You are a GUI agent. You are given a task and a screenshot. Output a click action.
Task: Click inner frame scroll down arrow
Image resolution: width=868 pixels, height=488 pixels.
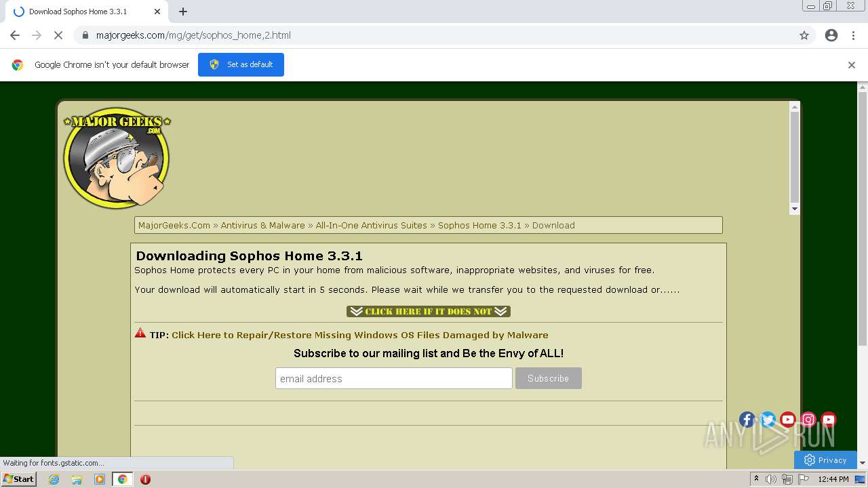pyautogui.click(x=795, y=209)
